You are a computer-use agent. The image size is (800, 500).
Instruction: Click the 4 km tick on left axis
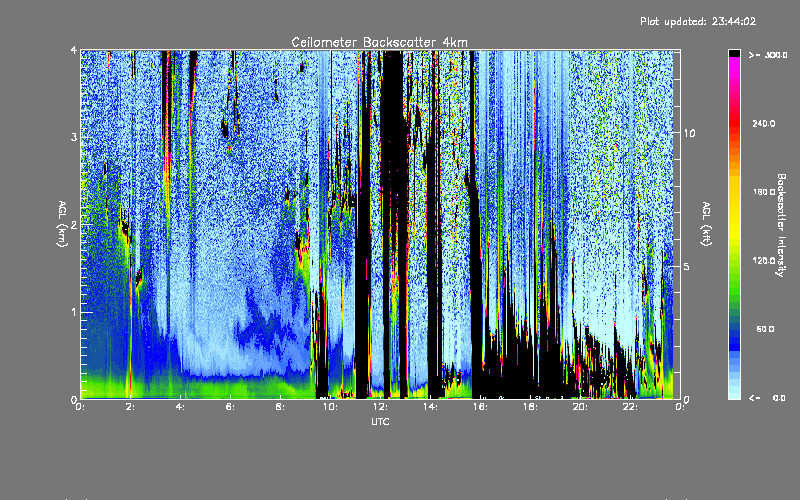pos(74,50)
